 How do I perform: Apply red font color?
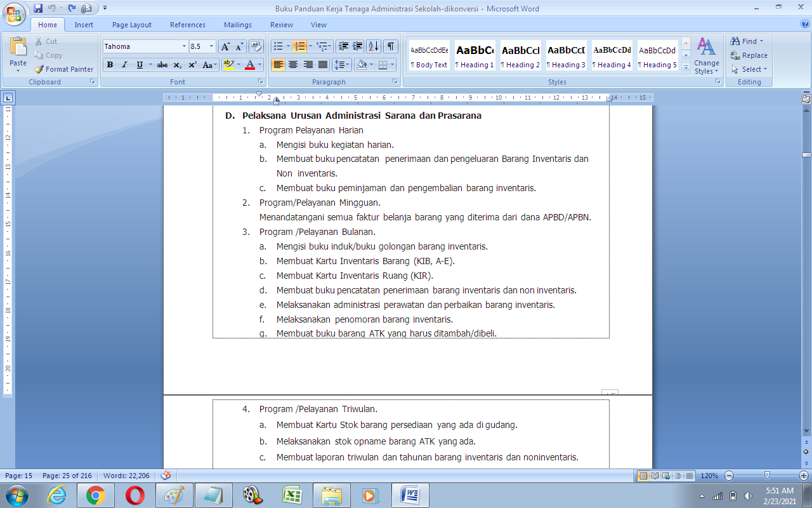click(250, 65)
